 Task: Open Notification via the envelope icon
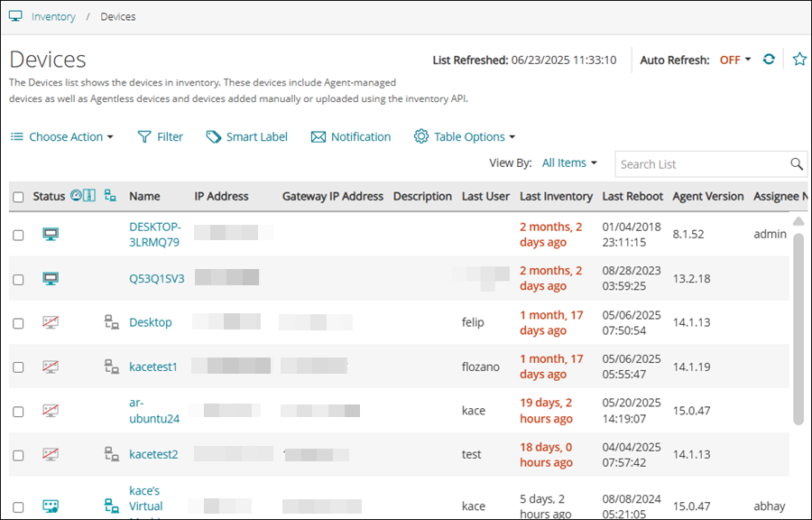coord(318,136)
